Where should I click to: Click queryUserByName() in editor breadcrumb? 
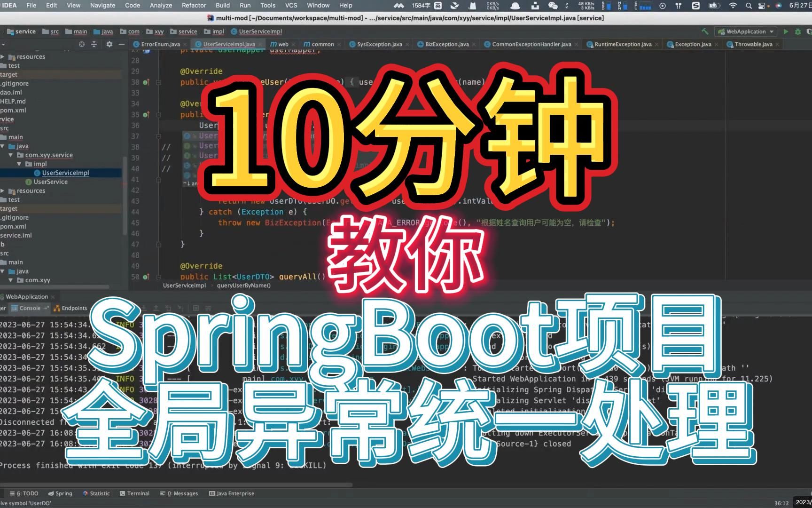243,286
